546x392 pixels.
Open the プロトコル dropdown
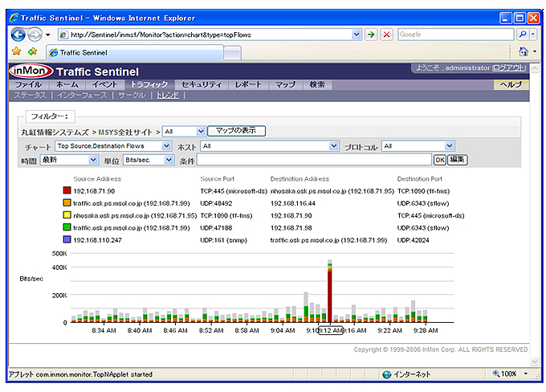(x=418, y=146)
